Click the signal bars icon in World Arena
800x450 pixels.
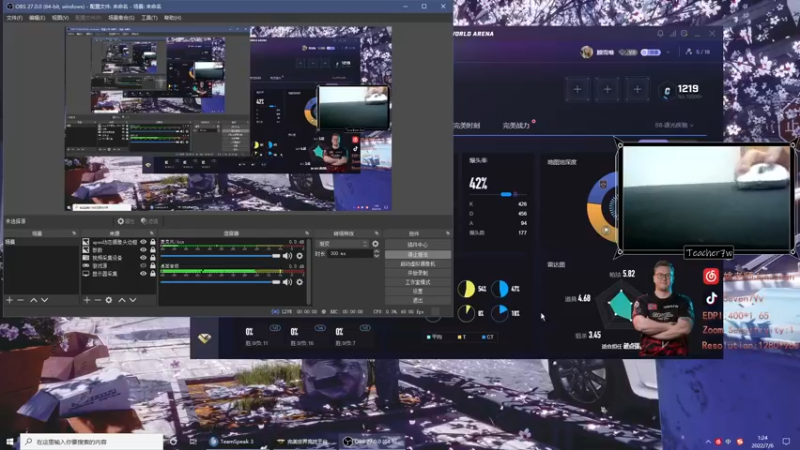click(672, 34)
